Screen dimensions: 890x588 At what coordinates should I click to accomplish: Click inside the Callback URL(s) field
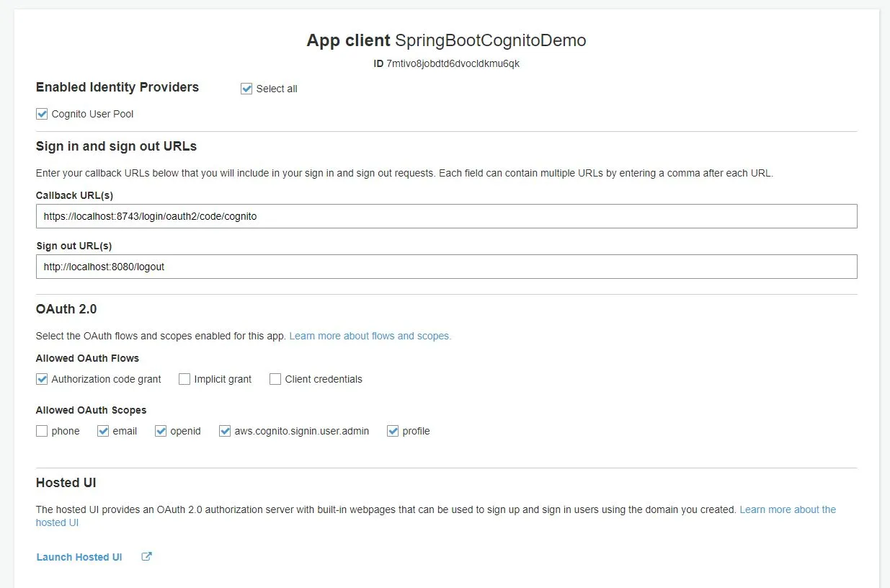tap(447, 215)
